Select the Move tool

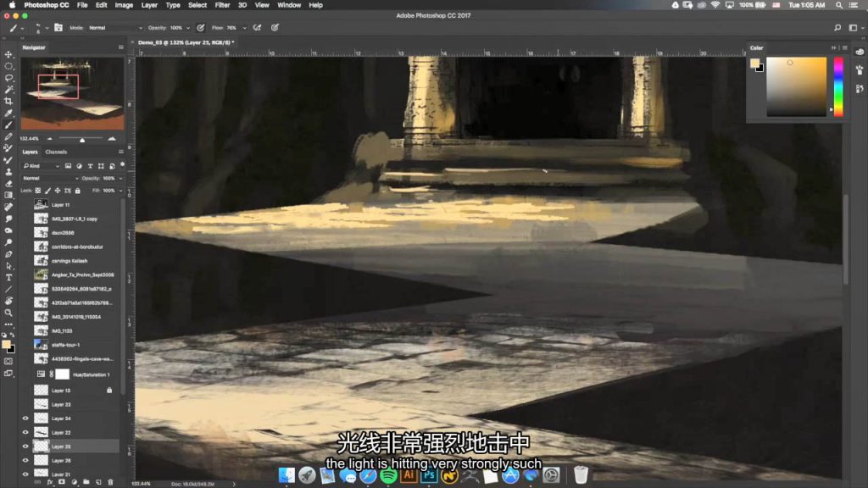(8, 54)
